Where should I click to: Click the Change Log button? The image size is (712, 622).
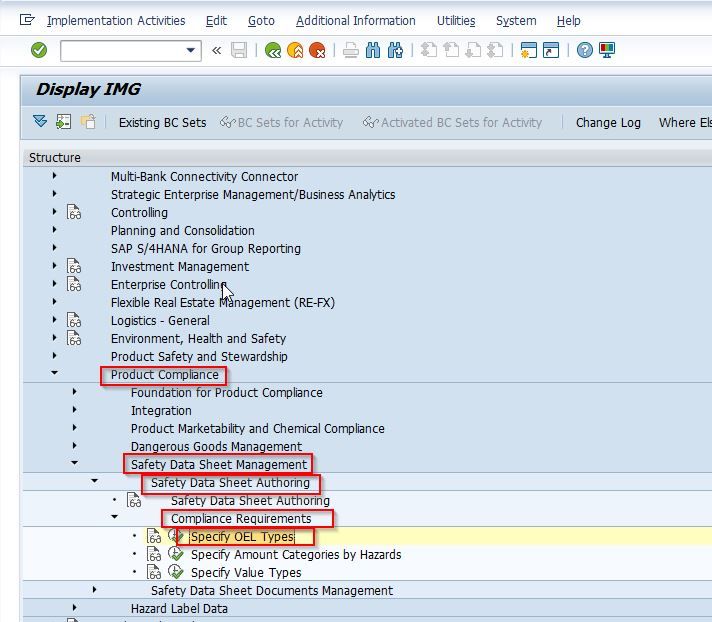tap(608, 123)
